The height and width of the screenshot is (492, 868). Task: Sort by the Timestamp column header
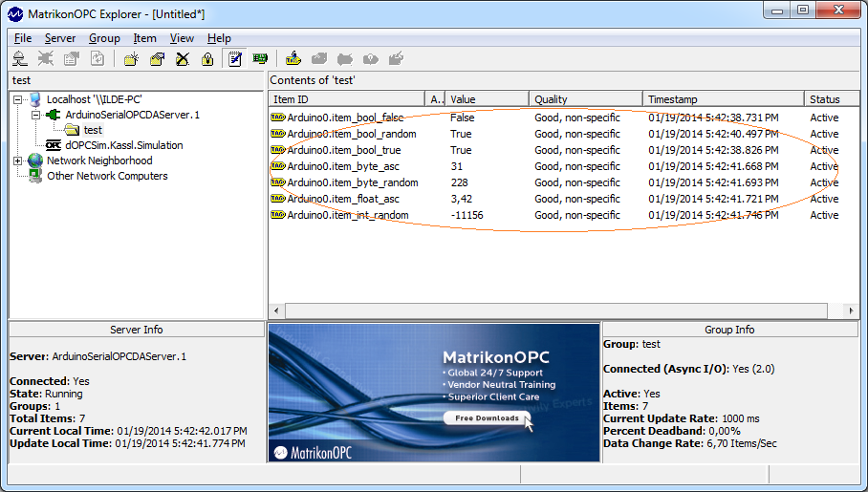coord(723,99)
